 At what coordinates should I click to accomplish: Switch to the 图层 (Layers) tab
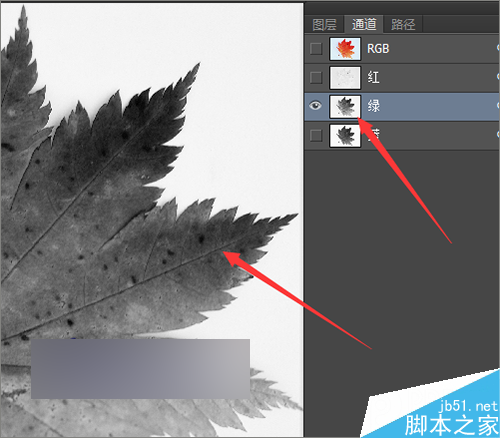pos(324,24)
